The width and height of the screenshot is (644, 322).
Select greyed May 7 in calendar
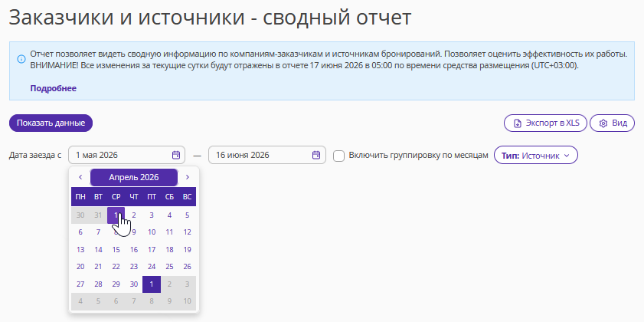(134, 301)
